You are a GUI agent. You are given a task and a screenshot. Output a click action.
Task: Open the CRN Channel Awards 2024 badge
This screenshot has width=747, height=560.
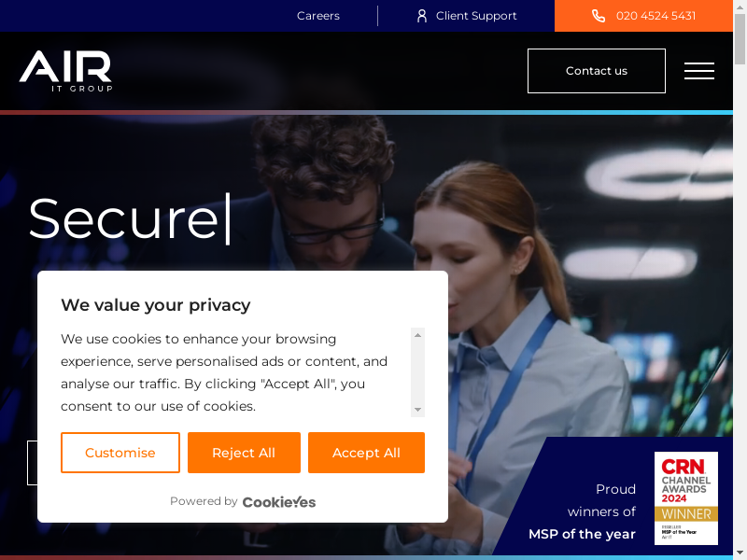[686, 497]
